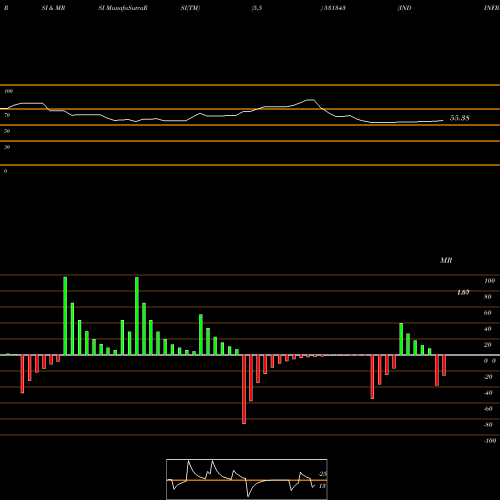Click the MR axis label 40

(488, 329)
